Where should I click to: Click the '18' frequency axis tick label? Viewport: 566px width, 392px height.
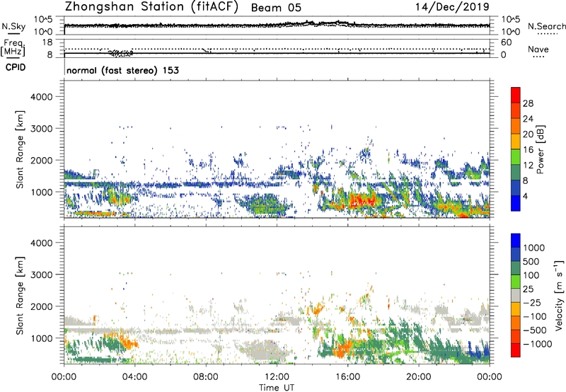coord(47,42)
